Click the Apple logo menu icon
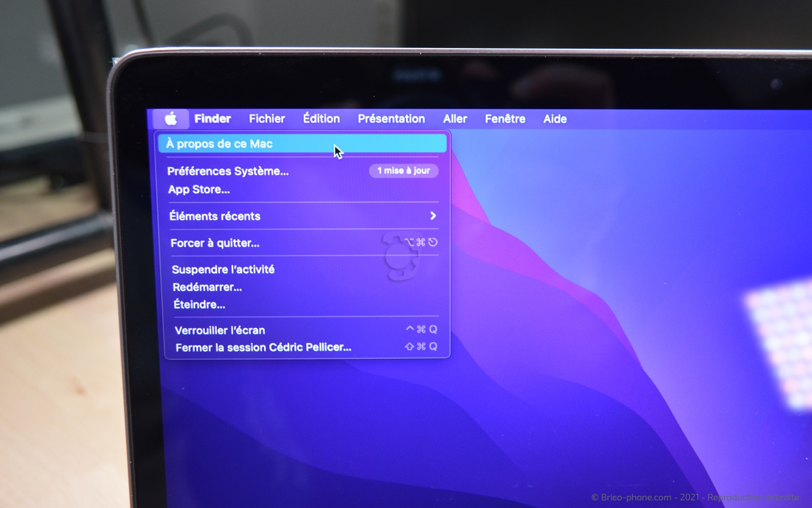 click(x=171, y=119)
